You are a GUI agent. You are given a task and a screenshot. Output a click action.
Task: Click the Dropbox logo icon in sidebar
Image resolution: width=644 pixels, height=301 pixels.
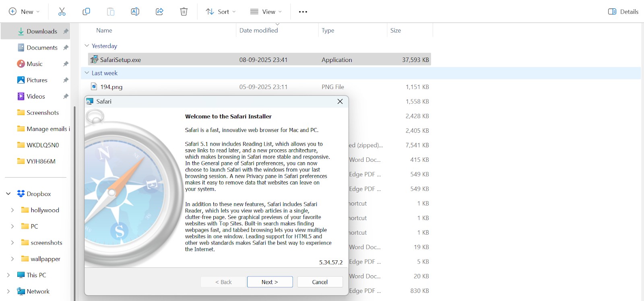point(21,194)
